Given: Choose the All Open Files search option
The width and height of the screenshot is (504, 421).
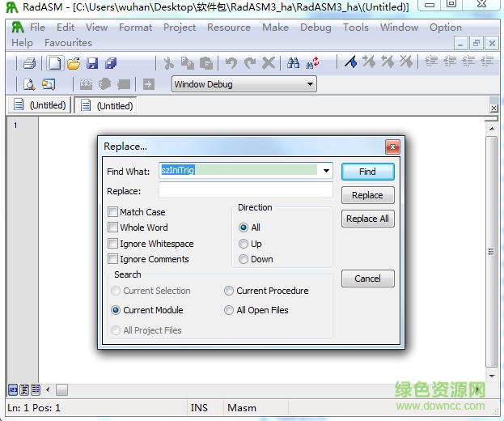Looking at the screenshot, I should (228, 310).
